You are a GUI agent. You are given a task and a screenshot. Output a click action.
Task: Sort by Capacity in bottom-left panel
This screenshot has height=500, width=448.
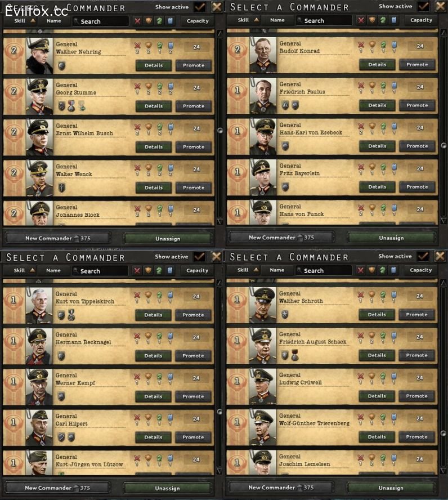point(197,271)
